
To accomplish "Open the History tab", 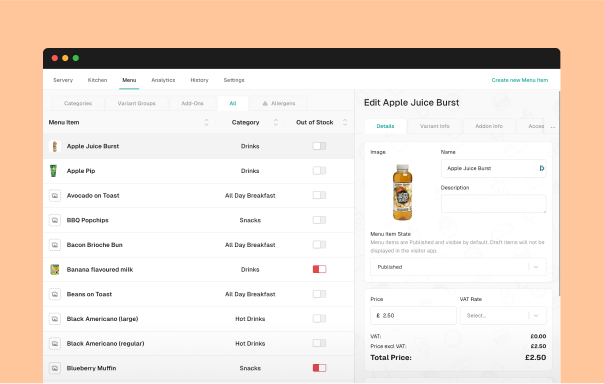I will coord(200,80).
